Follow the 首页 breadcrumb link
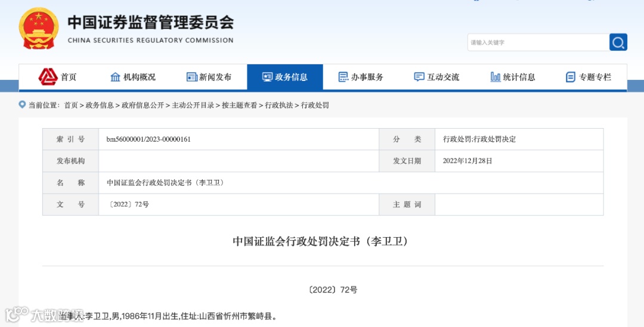The height and width of the screenshot is (327, 644). tap(70, 105)
